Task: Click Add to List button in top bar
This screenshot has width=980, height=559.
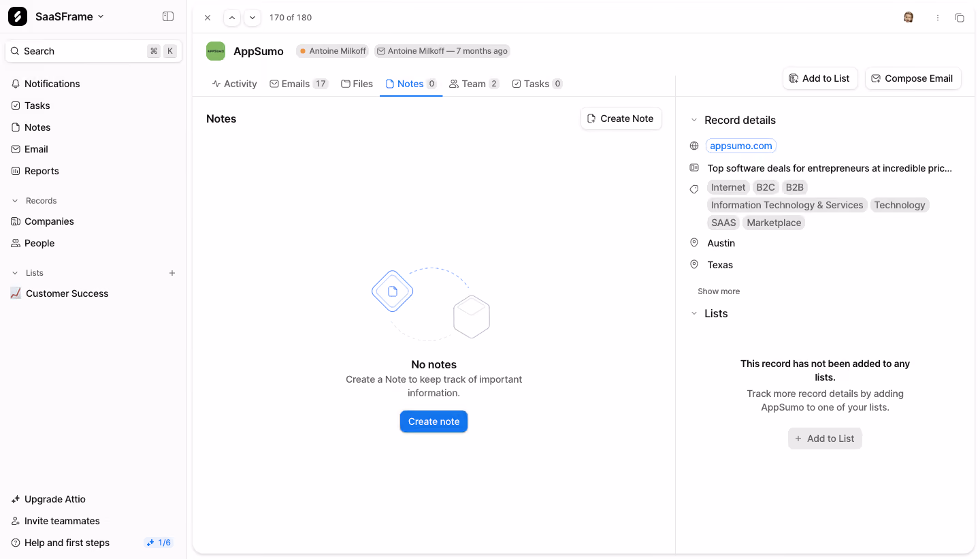Action: coord(820,78)
